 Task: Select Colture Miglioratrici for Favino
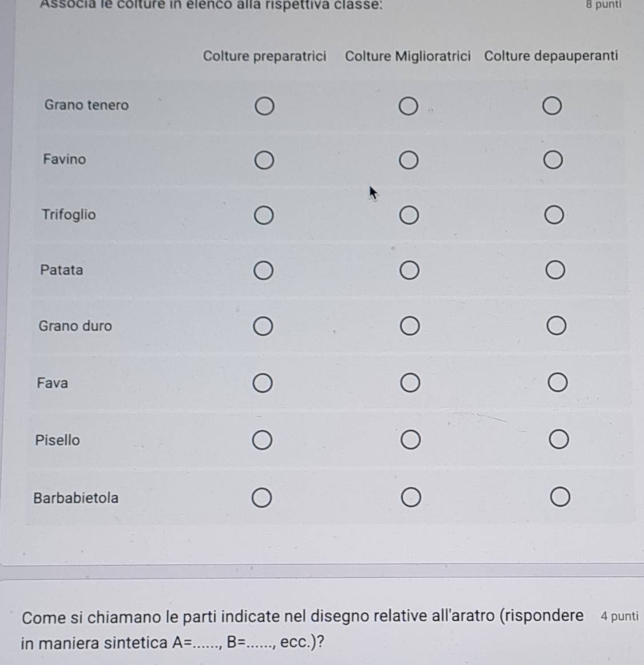pos(408,161)
